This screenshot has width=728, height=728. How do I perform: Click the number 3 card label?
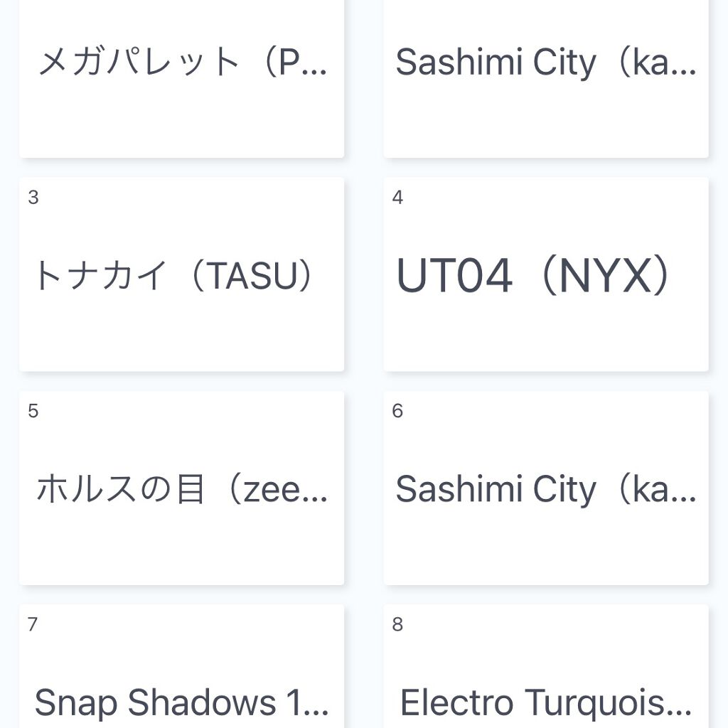point(33,198)
